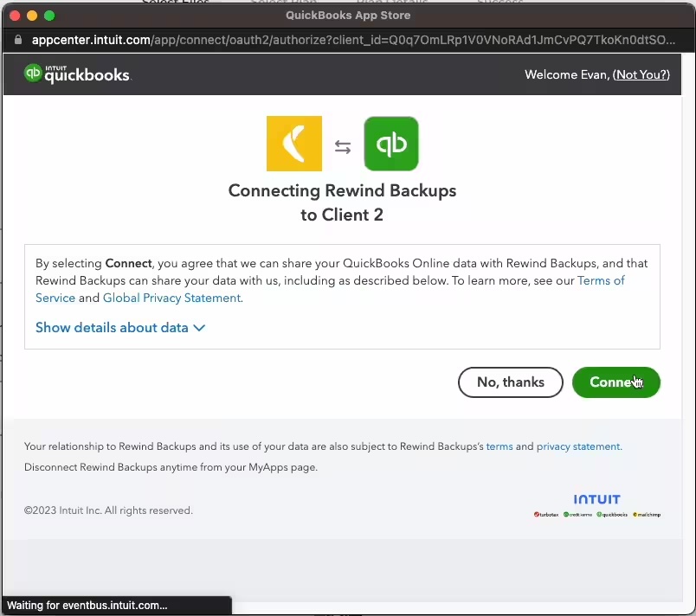
Task: Click the "©2023 Intuit Inc. All rights reserved." text
Action: pos(108,510)
